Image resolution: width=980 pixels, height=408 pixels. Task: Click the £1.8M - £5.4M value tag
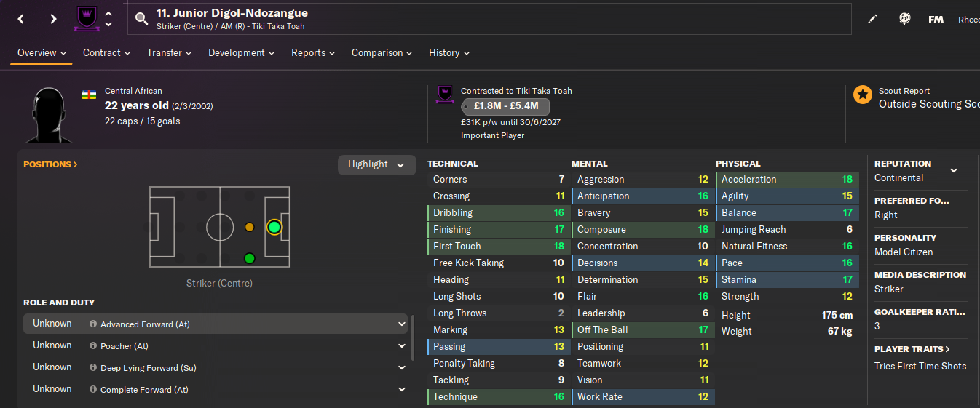coord(505,106)
